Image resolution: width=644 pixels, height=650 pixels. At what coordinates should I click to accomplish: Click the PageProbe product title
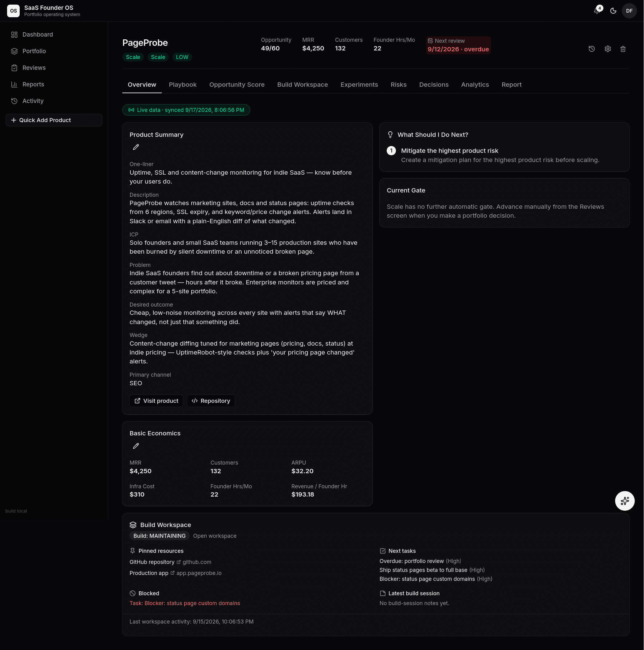145,43
